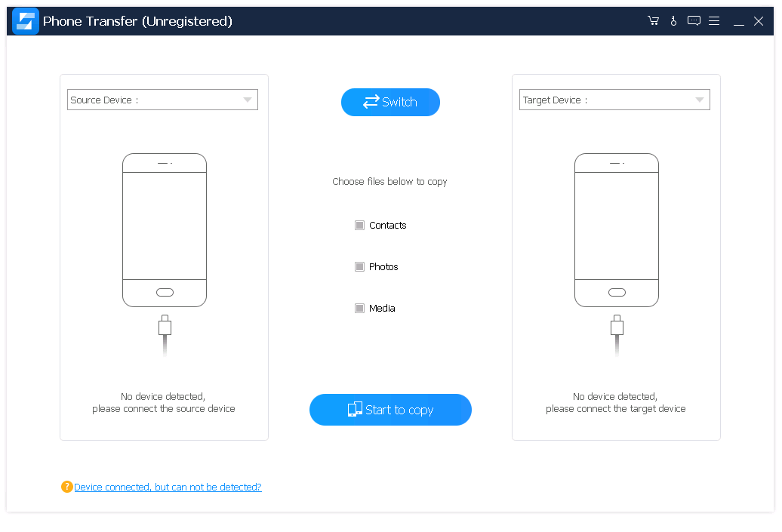Screen dimensions: 782x532
Task: Toggle the Media checkbox
Action: pos(360,308)
